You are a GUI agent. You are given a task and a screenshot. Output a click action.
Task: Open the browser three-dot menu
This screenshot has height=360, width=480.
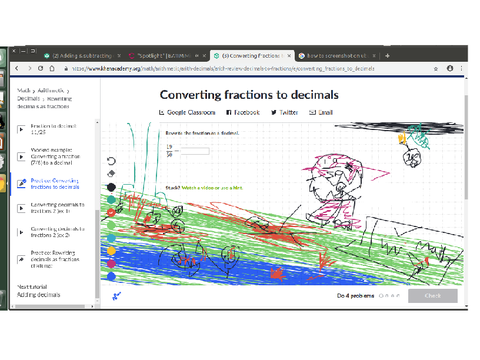tap(461, 68)
